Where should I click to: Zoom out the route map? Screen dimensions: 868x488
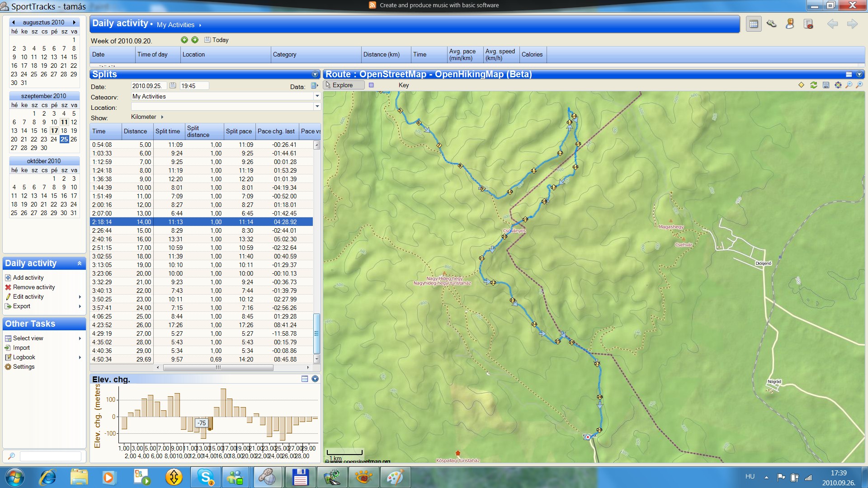(849, 85)
